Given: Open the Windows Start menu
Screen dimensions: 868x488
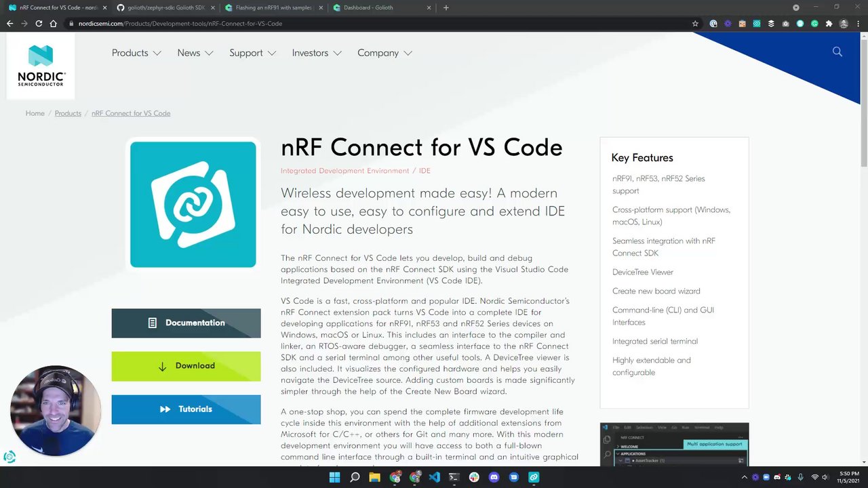Looking at the screenshot, I should tap(334, 477).
